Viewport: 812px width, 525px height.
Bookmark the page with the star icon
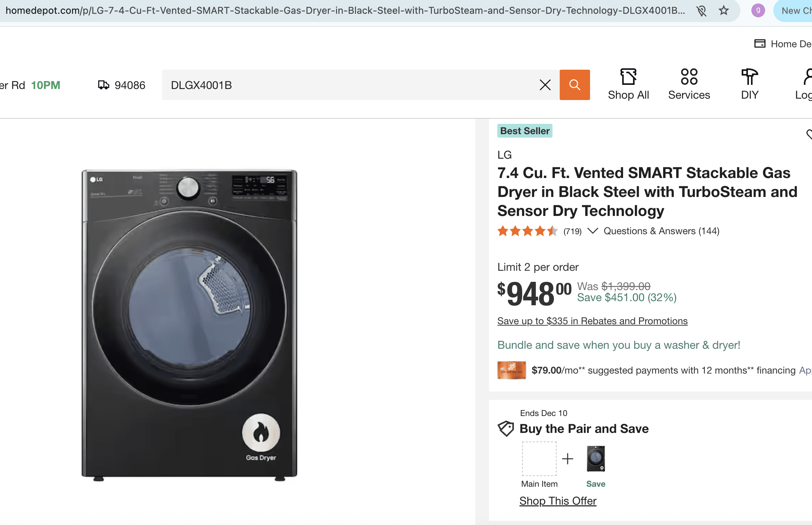pos(724,11)
